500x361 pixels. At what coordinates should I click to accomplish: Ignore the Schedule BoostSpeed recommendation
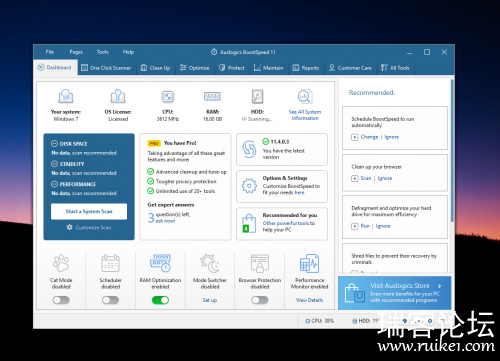[391, 137]
